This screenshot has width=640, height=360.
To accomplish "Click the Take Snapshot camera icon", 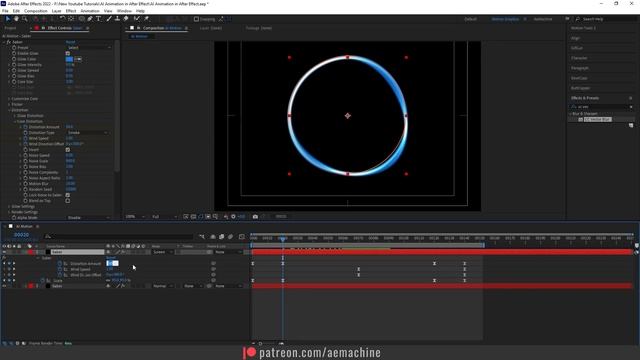I will click(255, 216).
